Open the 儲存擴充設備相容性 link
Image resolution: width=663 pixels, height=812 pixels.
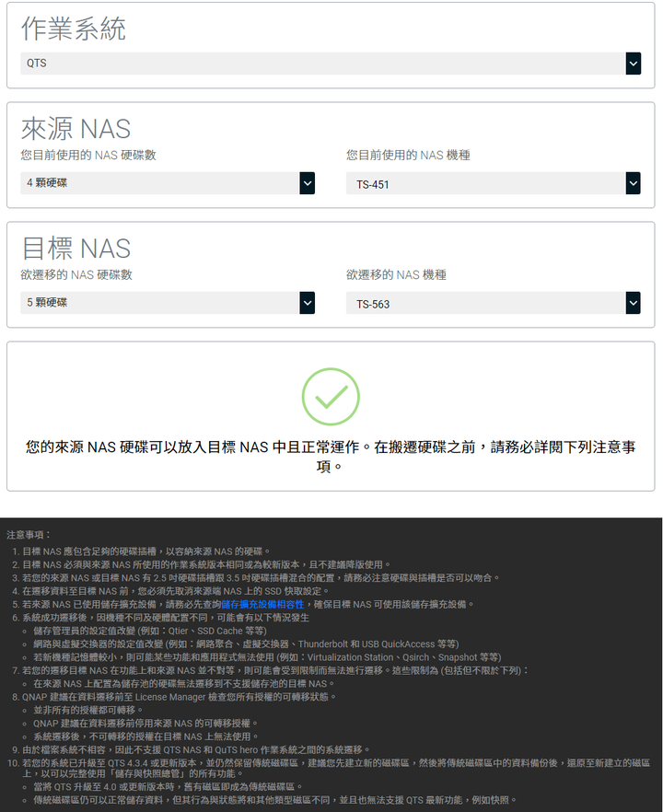[x=262, y=604]
